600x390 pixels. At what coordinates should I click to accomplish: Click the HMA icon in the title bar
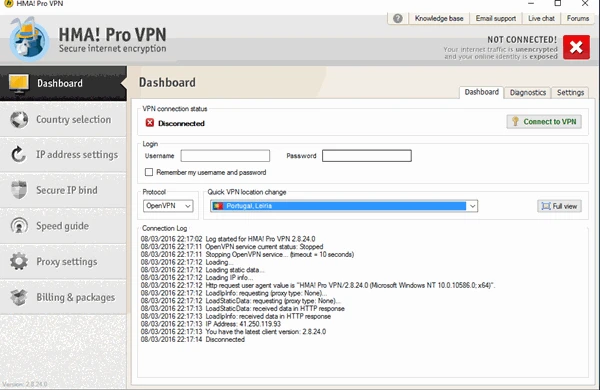coord(8,3)
